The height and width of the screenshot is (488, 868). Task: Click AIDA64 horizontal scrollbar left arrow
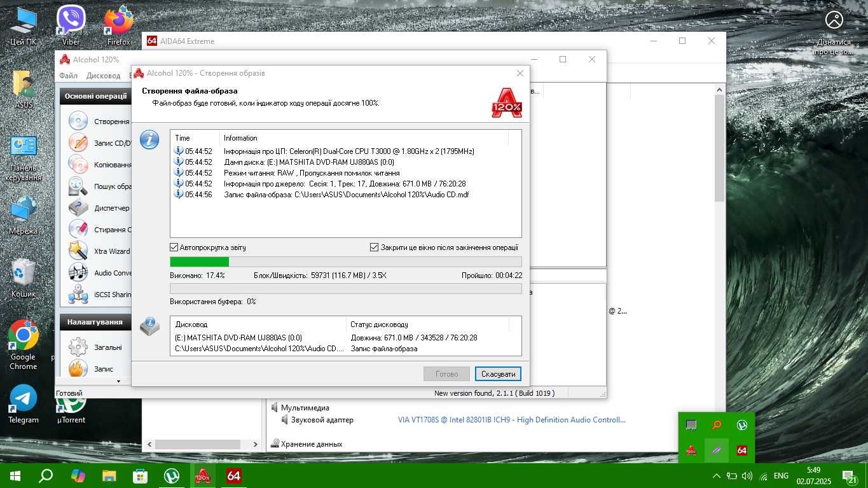pyautogui.click(x=150, y=444)
